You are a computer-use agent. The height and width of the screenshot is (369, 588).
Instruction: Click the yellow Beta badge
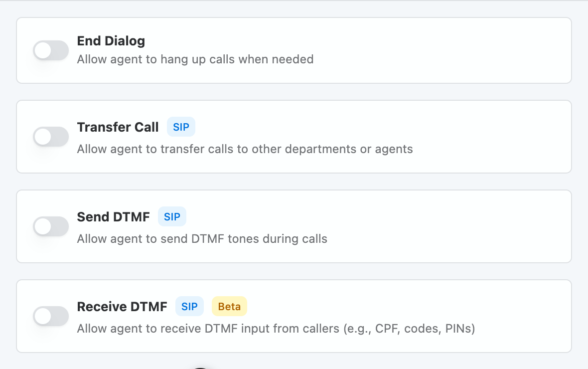point(229,306)
